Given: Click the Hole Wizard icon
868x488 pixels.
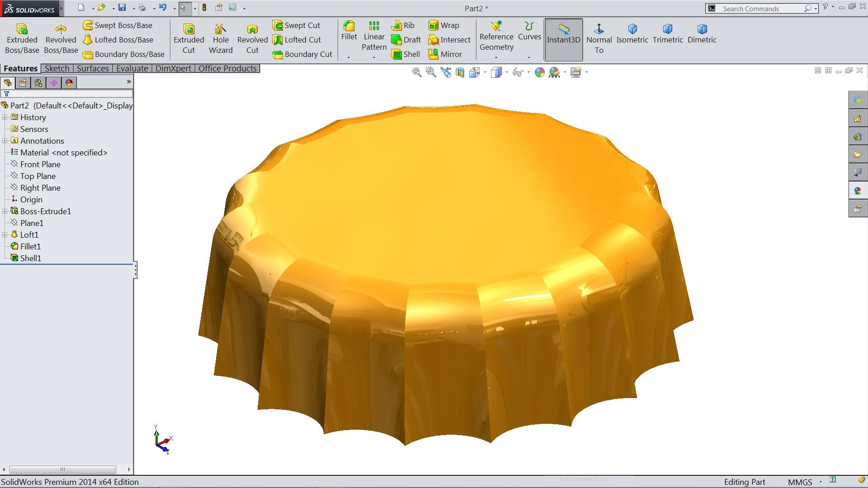Looking at the screenshot, I should coord(220,29).
